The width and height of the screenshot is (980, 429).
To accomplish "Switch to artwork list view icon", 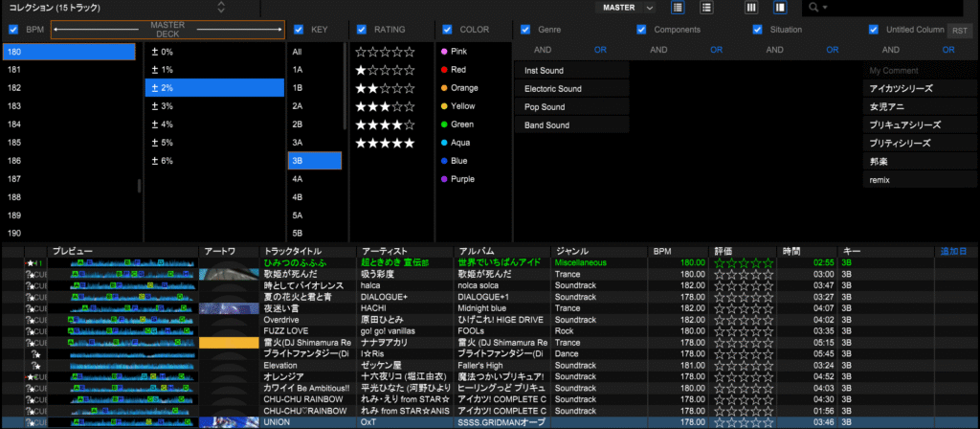I will (707, 8).
